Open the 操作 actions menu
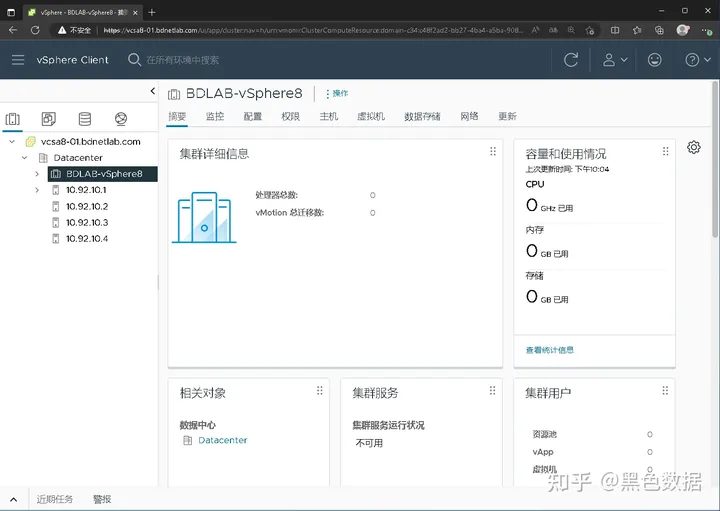720x511 pixels. [337, 93]
